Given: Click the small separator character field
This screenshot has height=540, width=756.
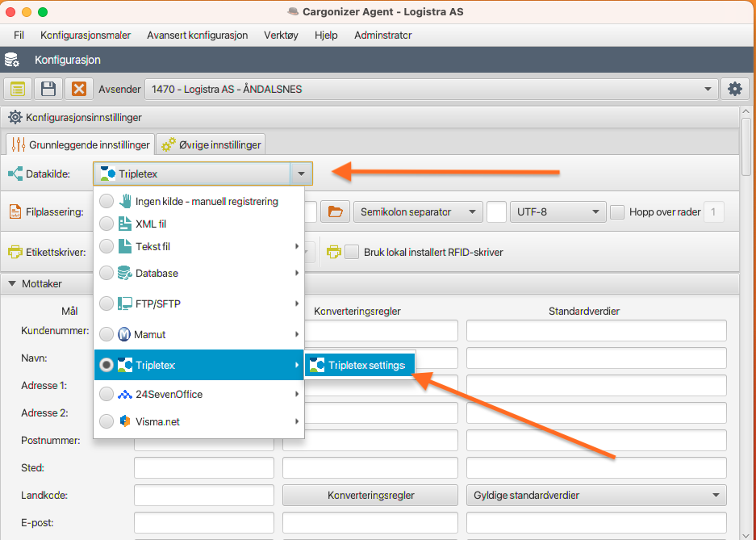Looking at the screenshot, I should coord(497,211).
